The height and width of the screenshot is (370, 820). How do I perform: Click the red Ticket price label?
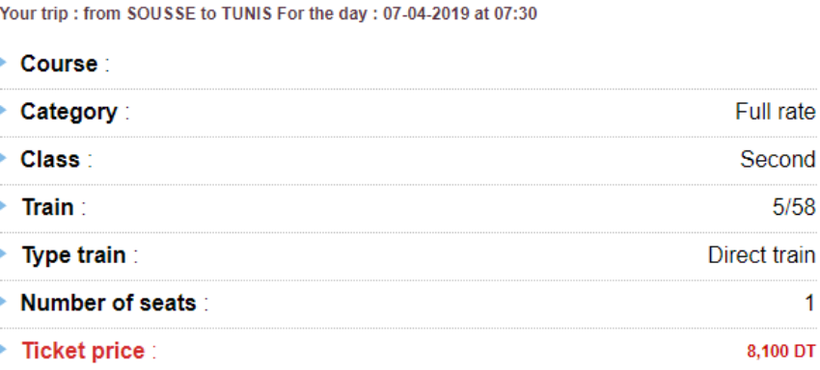[83, 351]
